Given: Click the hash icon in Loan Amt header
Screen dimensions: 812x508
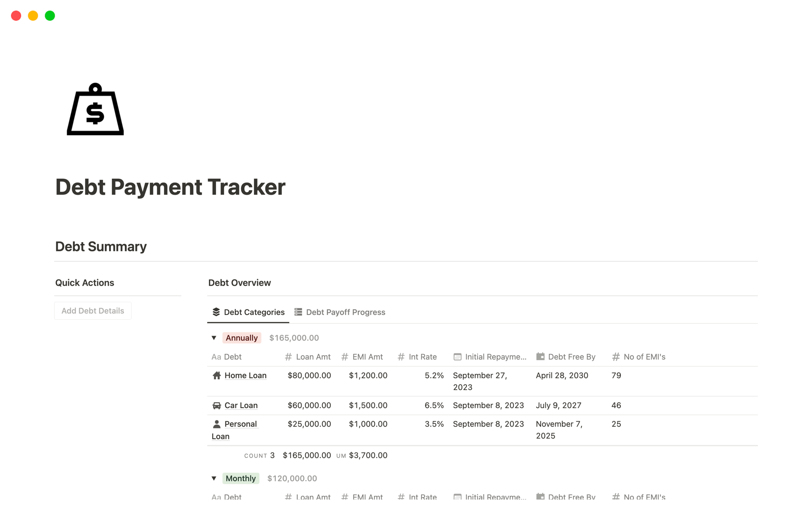Looking at the screenshot, I should click(288, 357).
